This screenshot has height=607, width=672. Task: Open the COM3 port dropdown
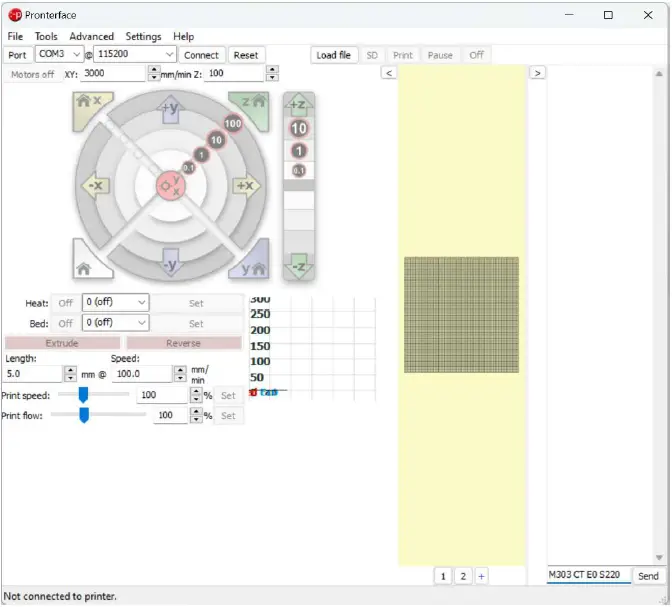(60, 55)
